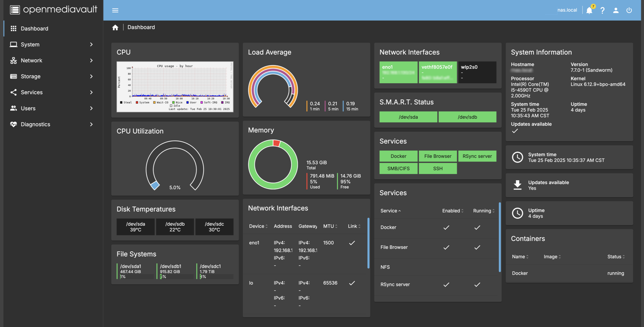644x327 pixels.
Task: Click lo link checkmark in table
Action: 352,283
